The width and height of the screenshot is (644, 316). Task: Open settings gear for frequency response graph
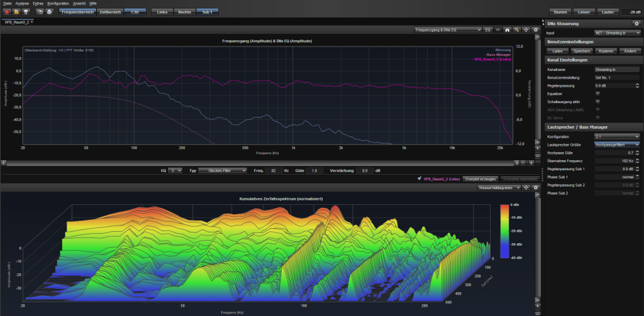pos(536,30)
